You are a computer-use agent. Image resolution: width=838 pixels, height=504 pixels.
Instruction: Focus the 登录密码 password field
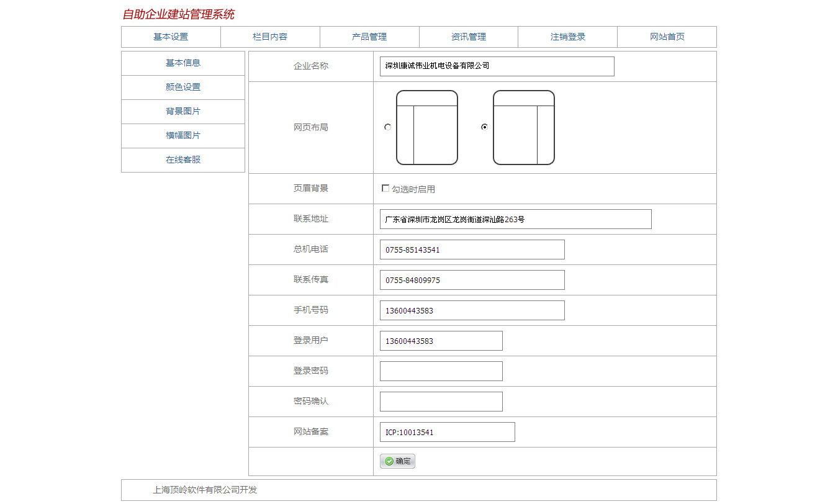[x=441, y=371]
